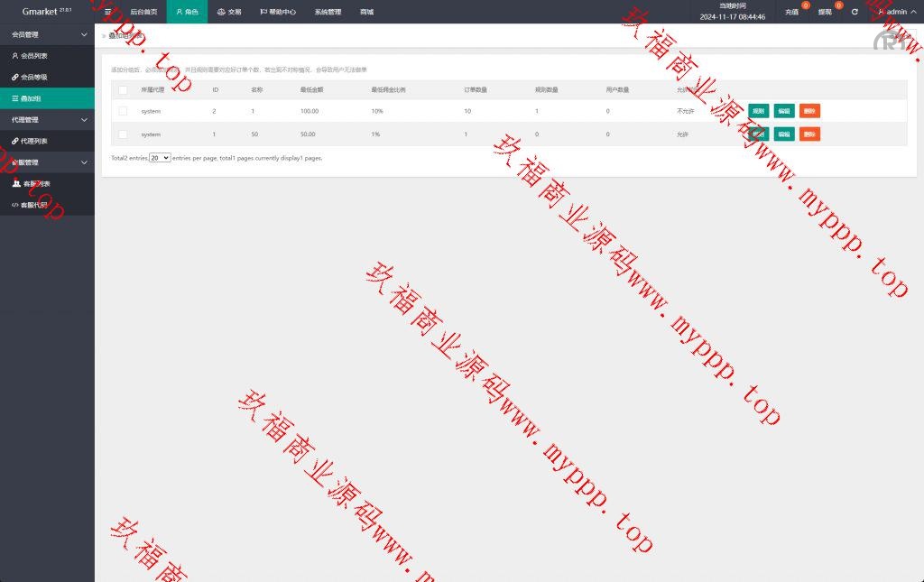Check the box for row ID 2
The width and height of the screenshot is (924, 582).
click(x=123, y=111)
